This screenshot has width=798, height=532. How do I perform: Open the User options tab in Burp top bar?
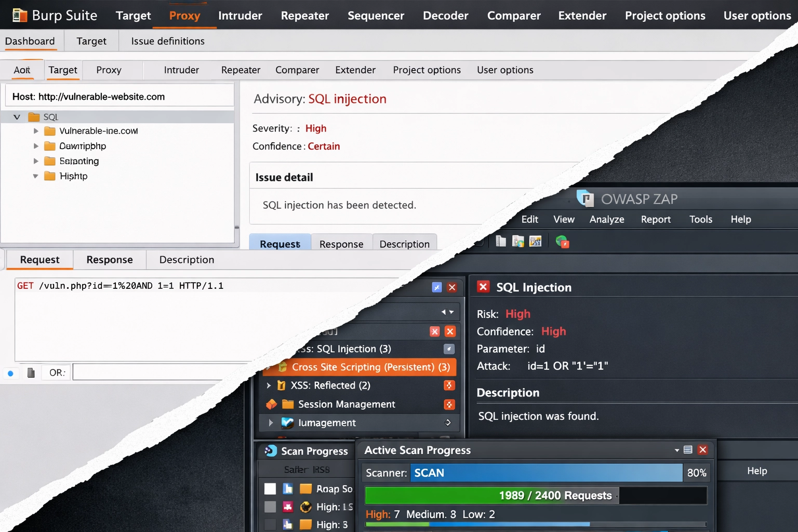coord(757,16)
